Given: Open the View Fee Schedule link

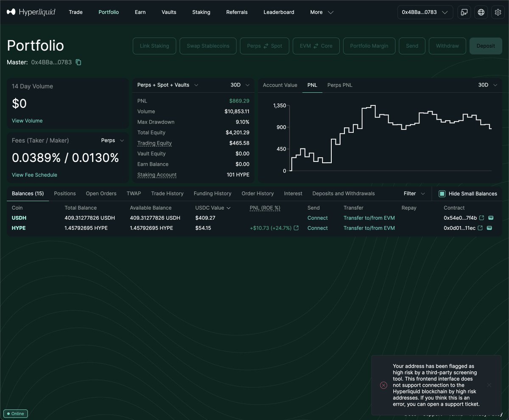Looking at the screenshot, I should pyautogui.click(x=34, y=175).
